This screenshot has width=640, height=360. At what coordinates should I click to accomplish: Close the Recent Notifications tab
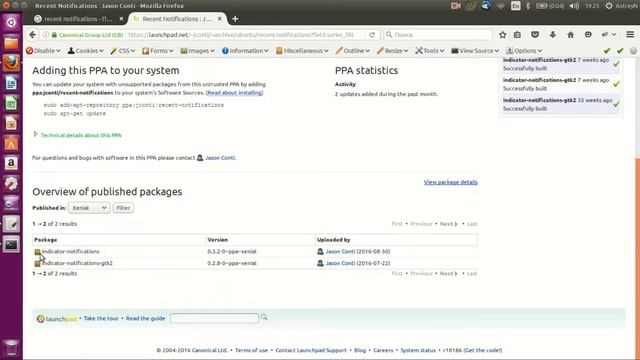point(220,19)
